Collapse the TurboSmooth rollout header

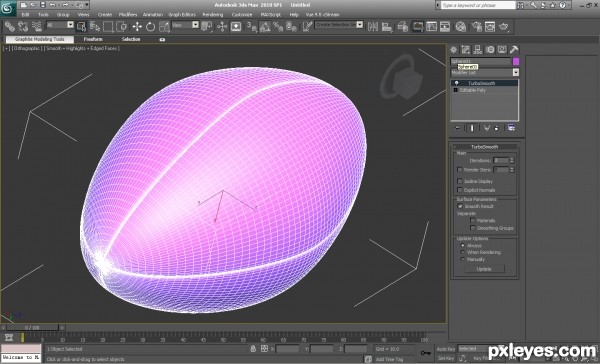click(x=484, y=147)
